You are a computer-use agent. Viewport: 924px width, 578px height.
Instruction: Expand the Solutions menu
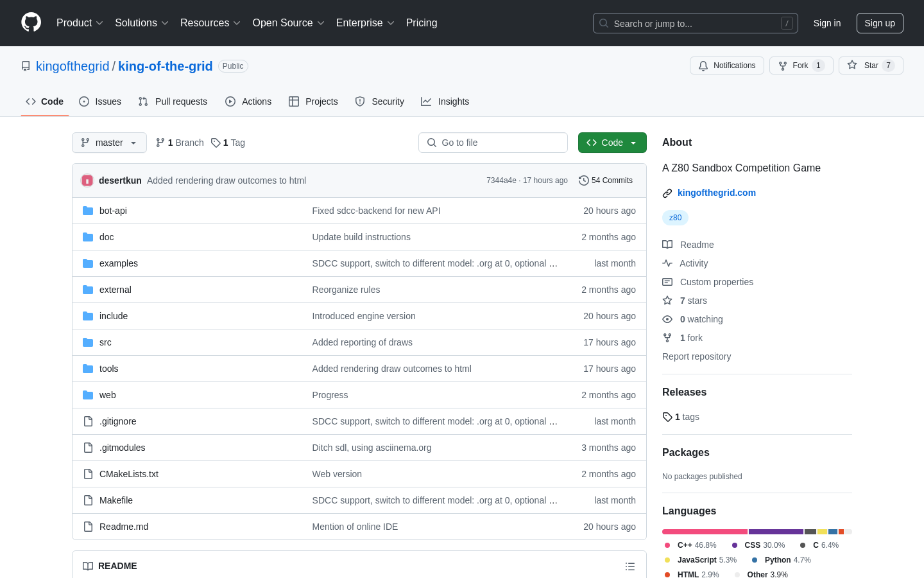(x=142, y=22)
